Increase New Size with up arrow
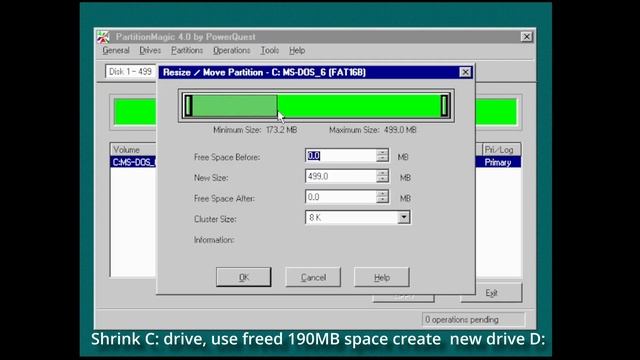The image size is (640, 360). 382,173
